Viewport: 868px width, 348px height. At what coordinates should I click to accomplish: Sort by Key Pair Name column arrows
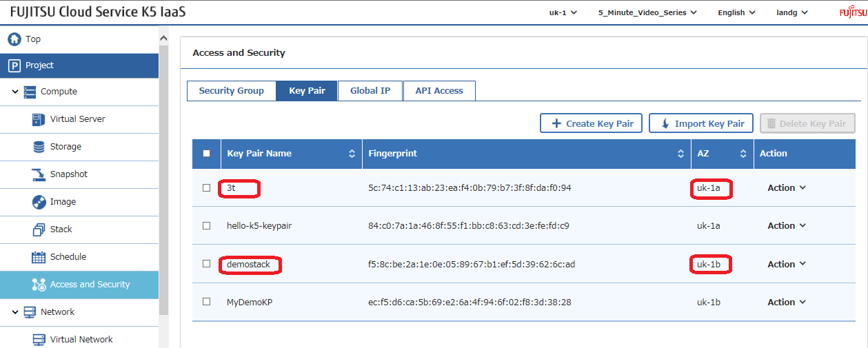click(x=352, y=154)
